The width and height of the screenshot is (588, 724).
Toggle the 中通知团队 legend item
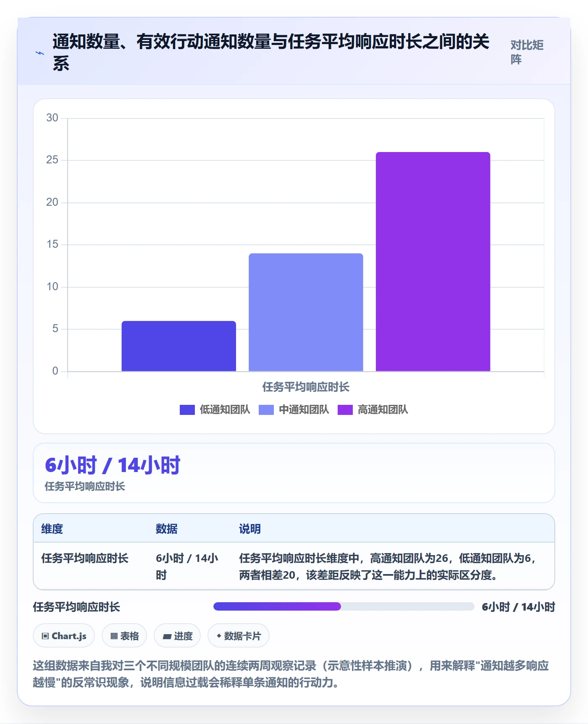tap(294, 409)
